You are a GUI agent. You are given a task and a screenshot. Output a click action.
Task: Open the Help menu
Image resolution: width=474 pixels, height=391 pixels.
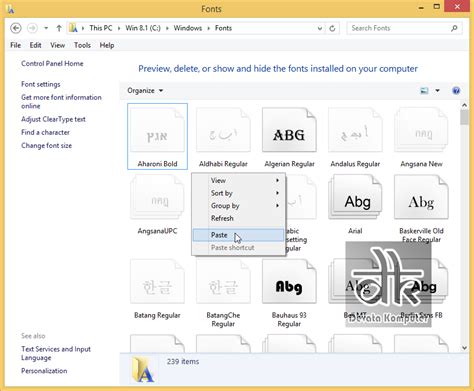(107, 45)
